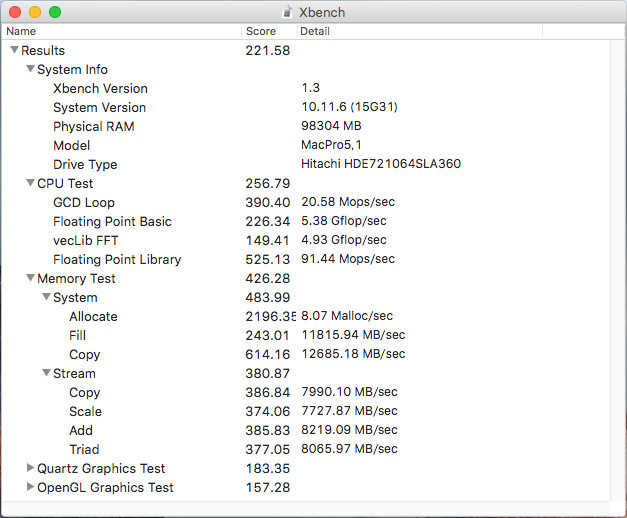The width and height of the screenshot is (627, 518).
Task: Click the Name column header
Action: 120,31
